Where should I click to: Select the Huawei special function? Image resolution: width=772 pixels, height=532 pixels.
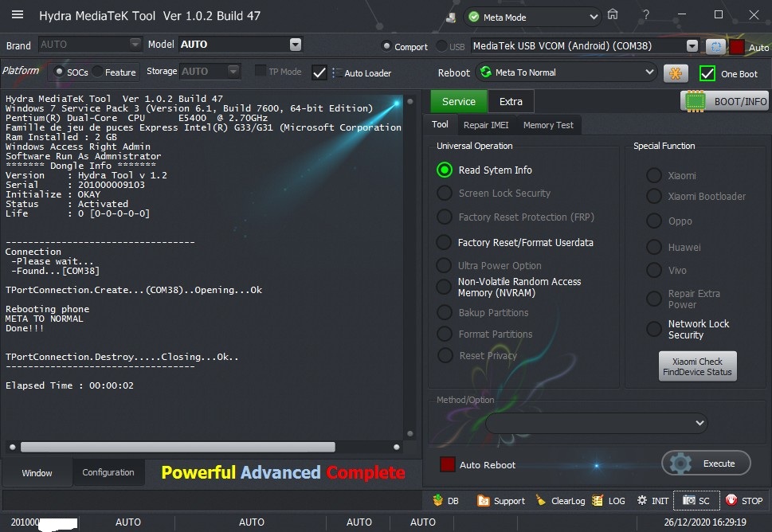(x=654, y=247)
